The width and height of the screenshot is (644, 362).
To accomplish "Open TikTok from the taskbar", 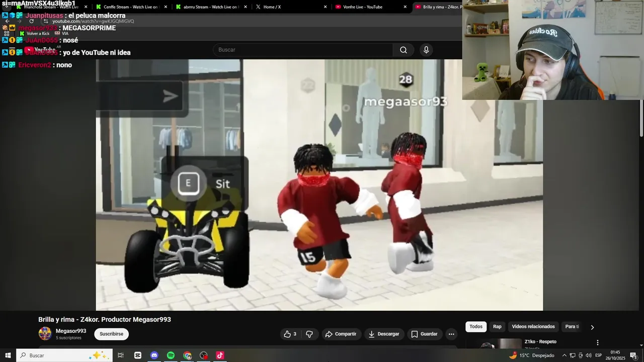I will tap(220, 355).
